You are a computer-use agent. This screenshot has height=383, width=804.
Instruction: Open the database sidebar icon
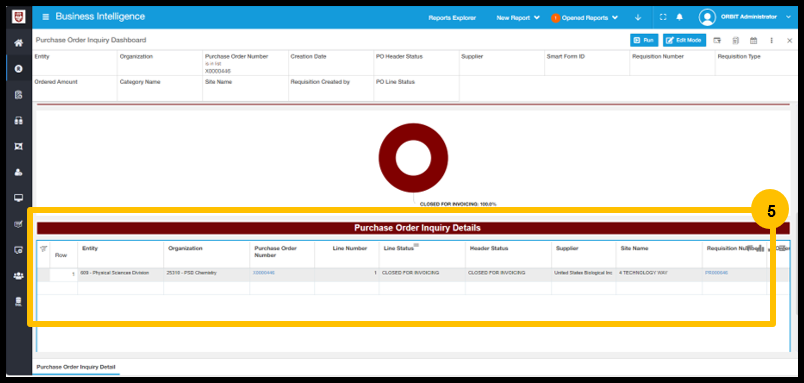pos(18,301)
